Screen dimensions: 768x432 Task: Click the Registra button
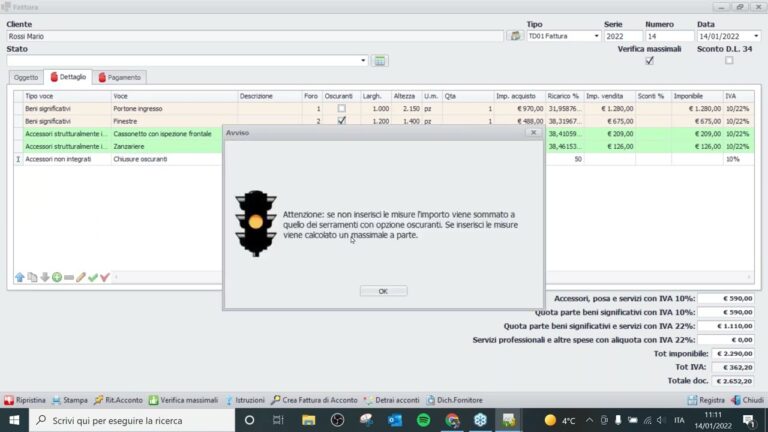point(706,400)
